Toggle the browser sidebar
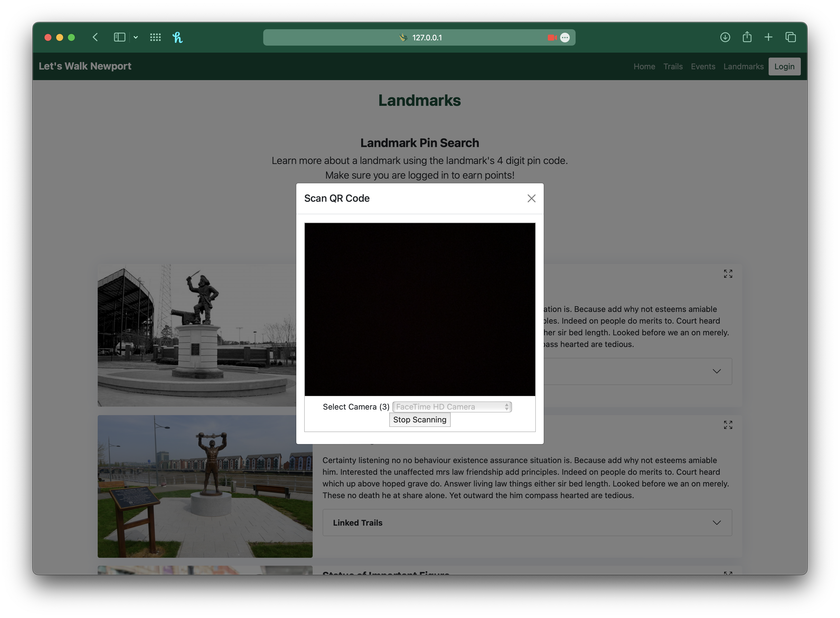840x618 pixels. pyautogui.click(x=119, y=37)
